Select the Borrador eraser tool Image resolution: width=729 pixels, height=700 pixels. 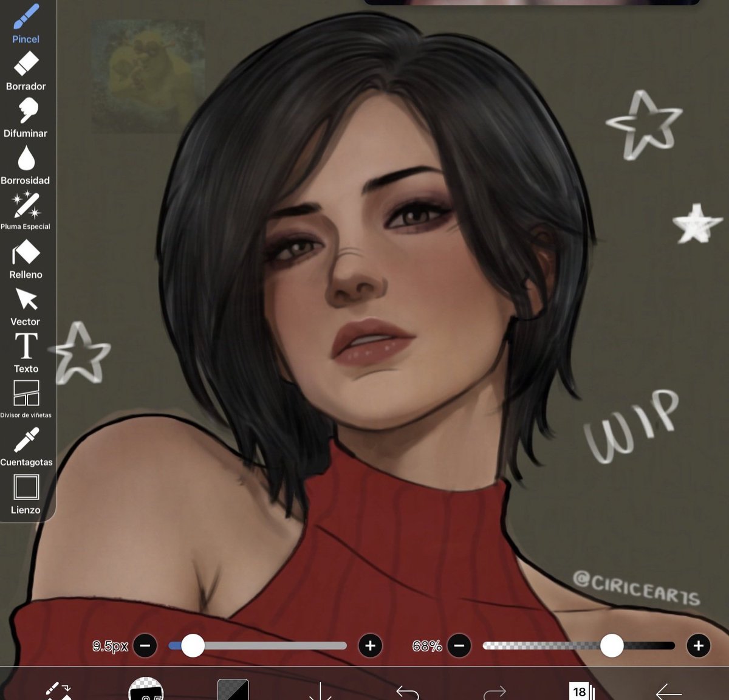(x=26, y=71)
